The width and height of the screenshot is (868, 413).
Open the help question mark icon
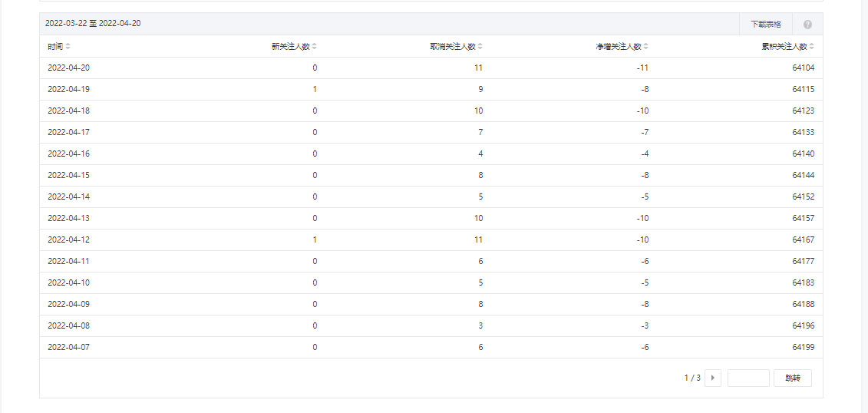pyautogui.click(x=807, y=24)
